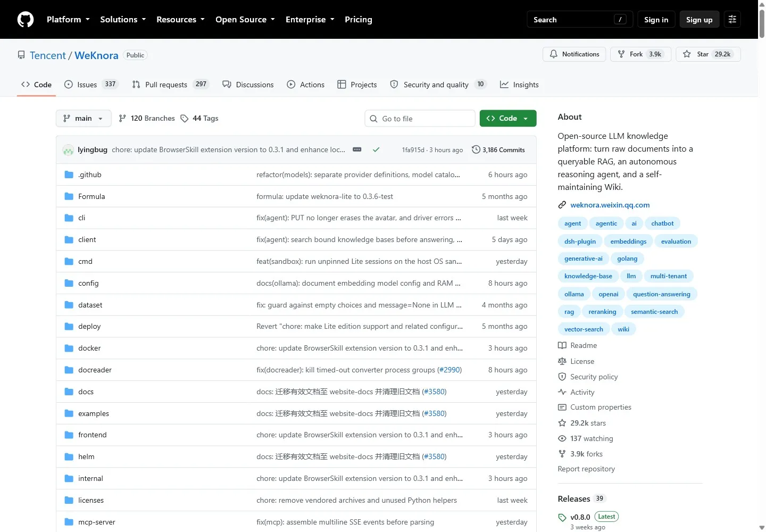This screenshot has height=532, width=766.
Task: Click the folder icon for .github
Action: tap(69, 174)
